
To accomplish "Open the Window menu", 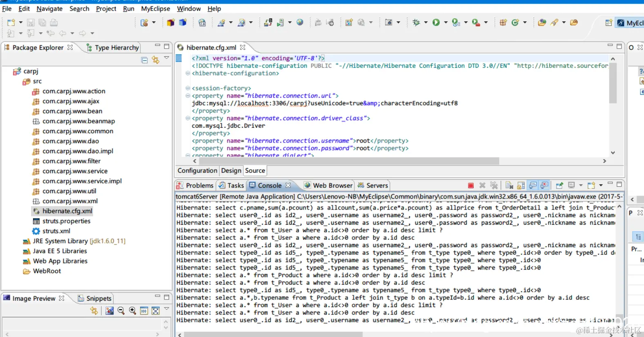I will coord(189,9).
